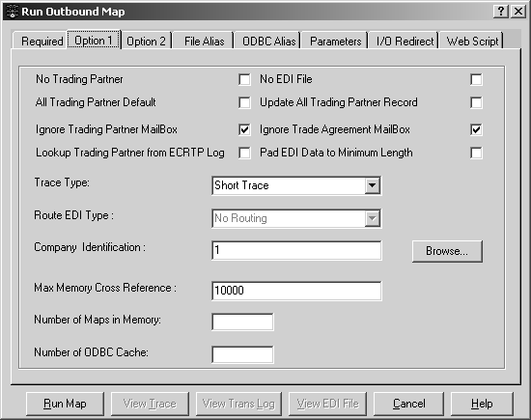This screenshot has height=420, width=531.
Task: Enable Pad EDI Data to Minimum Length
Action: (x=476, y=153)
